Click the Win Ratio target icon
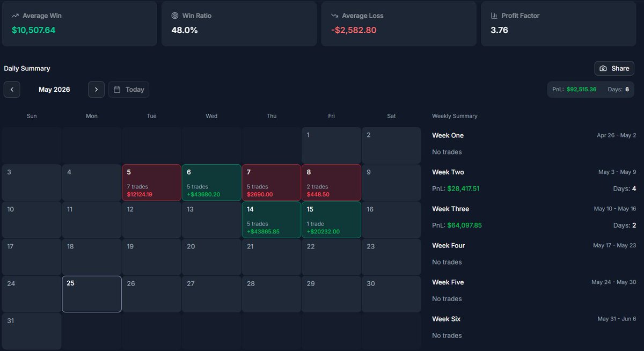The width and height of the screenshot is (644, 351). point(175,16)
